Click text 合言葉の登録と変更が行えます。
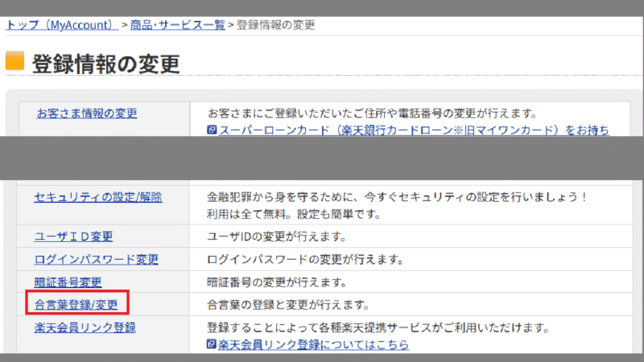The height and width of the screenshot is (362, 644). (288, 305)
